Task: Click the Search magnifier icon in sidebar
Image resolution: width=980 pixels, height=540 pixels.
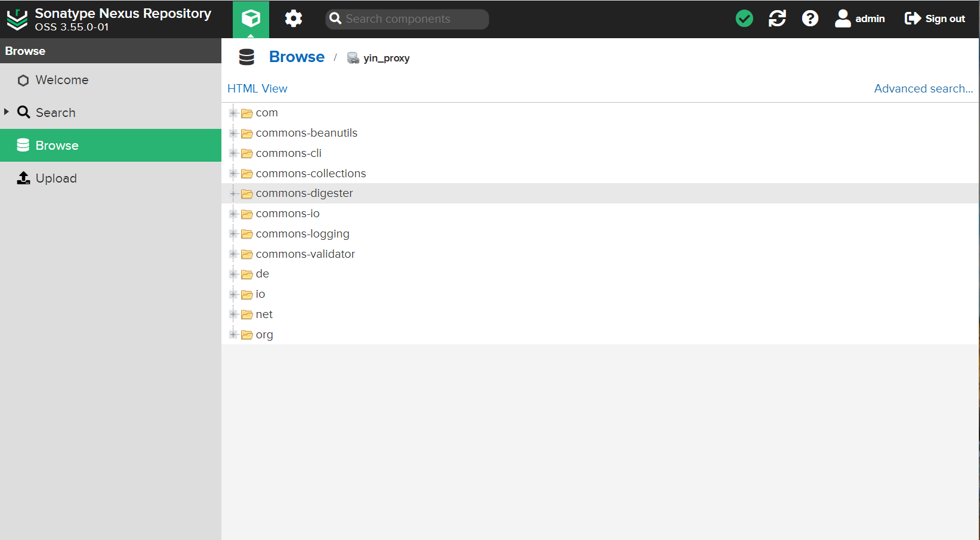Action: tap(23, 112)
